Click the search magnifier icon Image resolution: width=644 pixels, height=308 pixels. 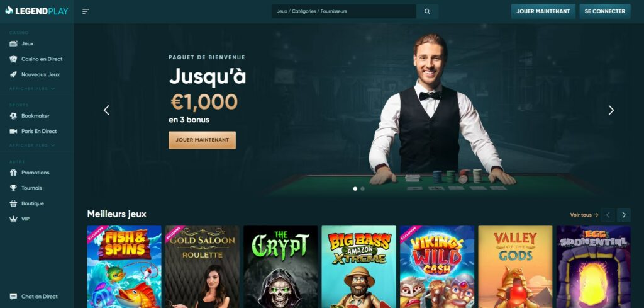(427, 11)
